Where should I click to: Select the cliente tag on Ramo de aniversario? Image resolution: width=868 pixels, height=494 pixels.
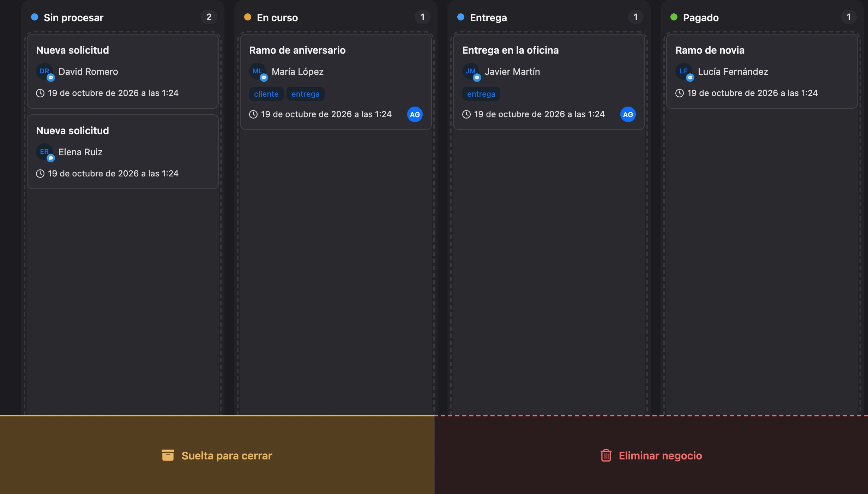pos(266,94)
